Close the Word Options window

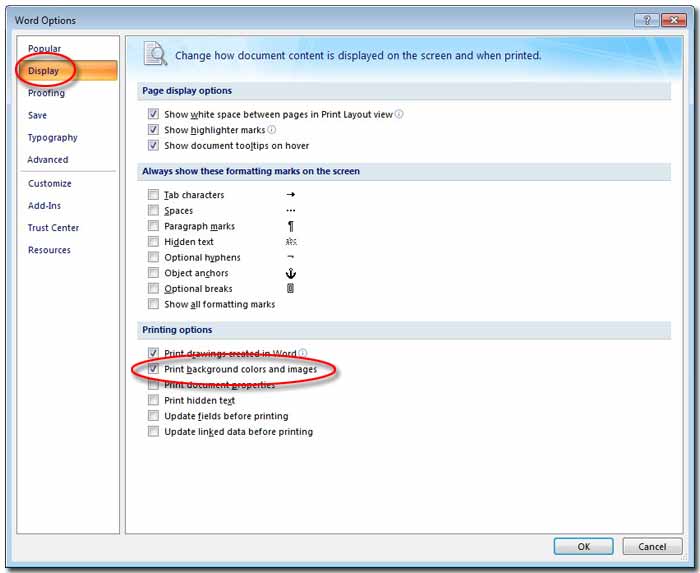(674, 20)
